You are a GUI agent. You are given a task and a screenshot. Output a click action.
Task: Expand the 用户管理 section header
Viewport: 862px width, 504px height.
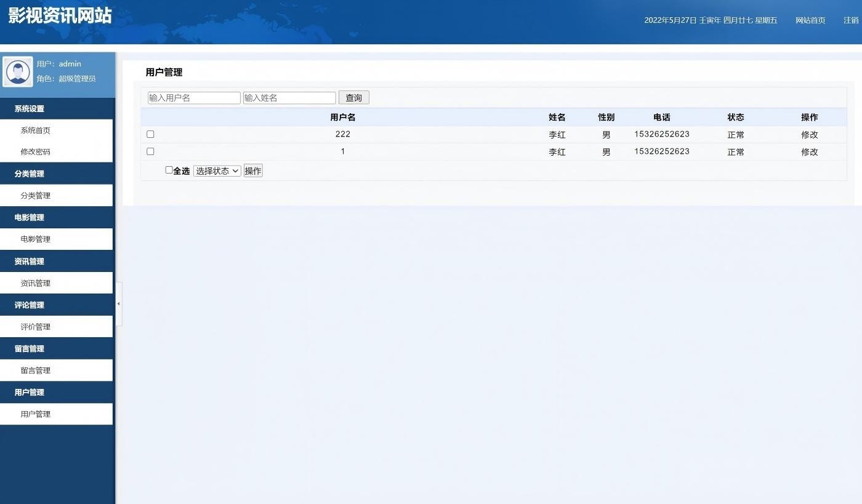57,392
